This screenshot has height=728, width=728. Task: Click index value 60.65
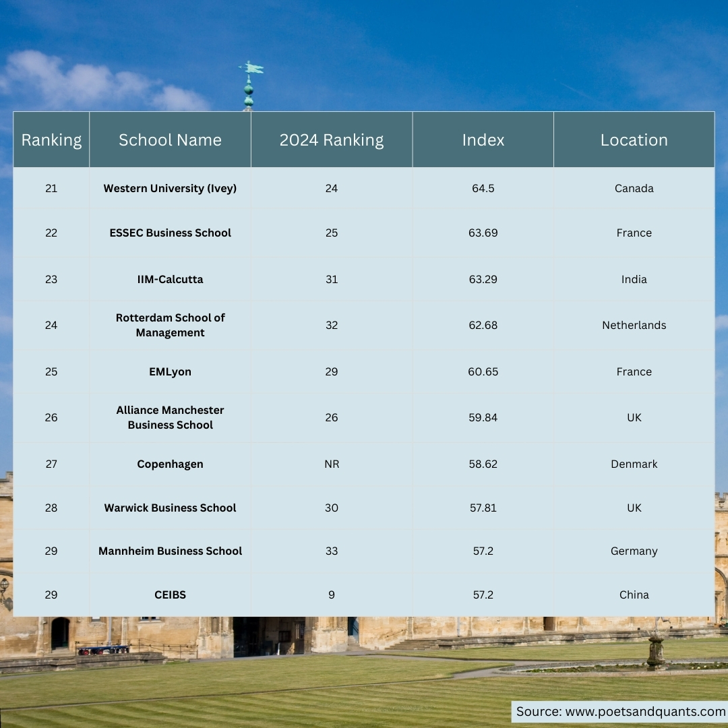point(483,372)
